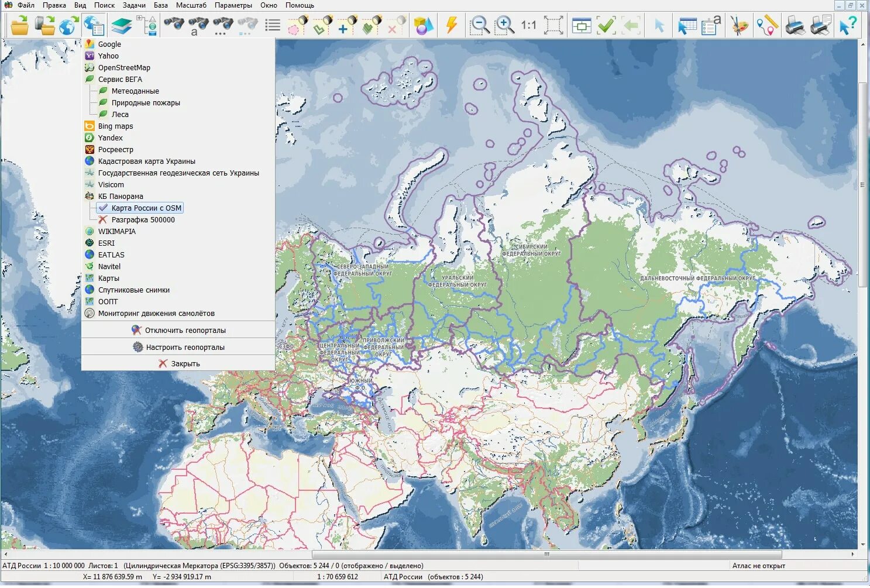Click the binoculars search by name icon
The height and width of the screenshot is (588, 870).
pos(198,25)
